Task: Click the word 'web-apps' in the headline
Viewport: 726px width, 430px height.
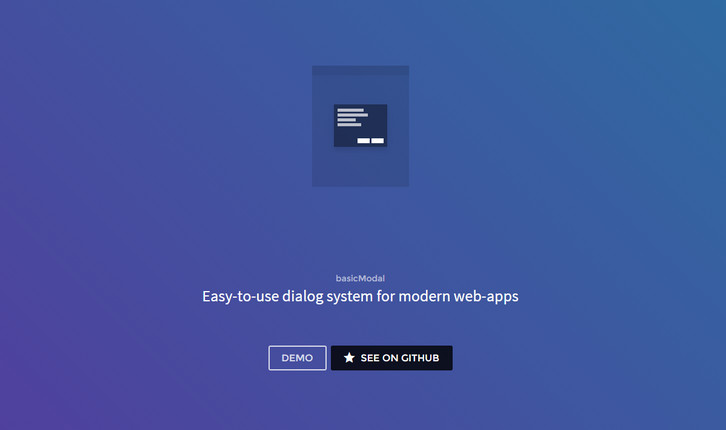Action: tap(488, 297)
